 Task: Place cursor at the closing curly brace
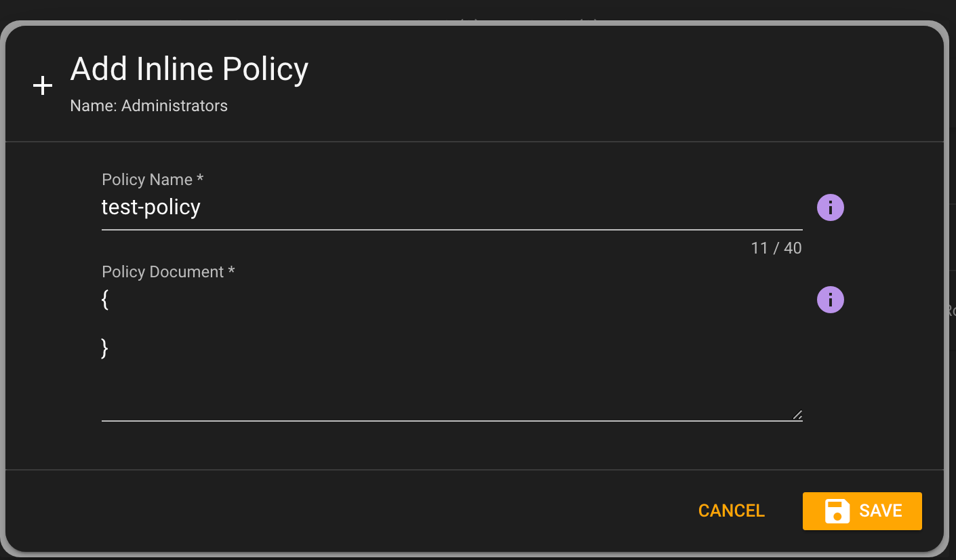pos(105,348)
